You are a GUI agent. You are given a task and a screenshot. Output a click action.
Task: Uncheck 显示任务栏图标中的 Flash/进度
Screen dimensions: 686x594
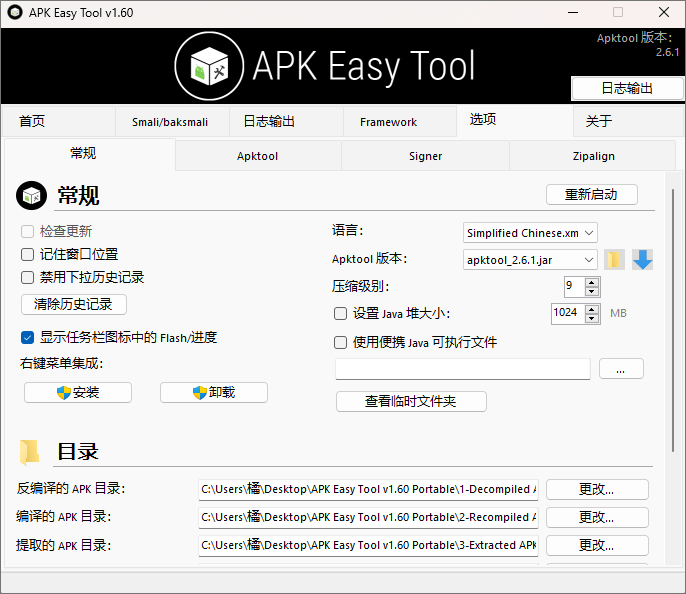(x=27, y=337)
